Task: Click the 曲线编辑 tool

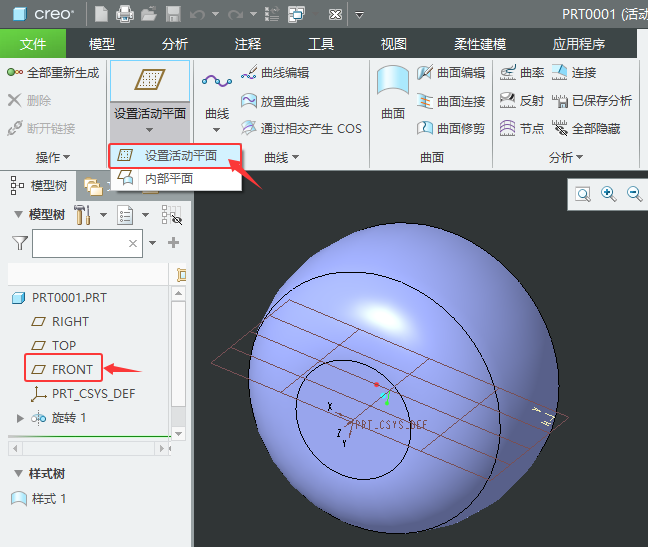Action: coord(275,73)
